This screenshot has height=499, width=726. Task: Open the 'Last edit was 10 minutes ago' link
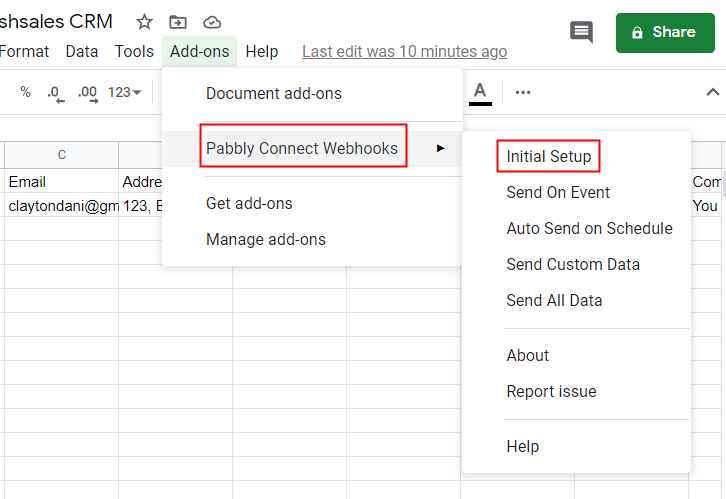click(404, 51)
